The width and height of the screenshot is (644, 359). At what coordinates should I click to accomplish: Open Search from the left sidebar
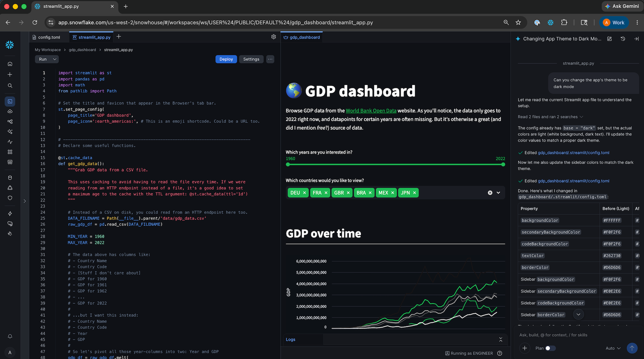coord(10,85)
